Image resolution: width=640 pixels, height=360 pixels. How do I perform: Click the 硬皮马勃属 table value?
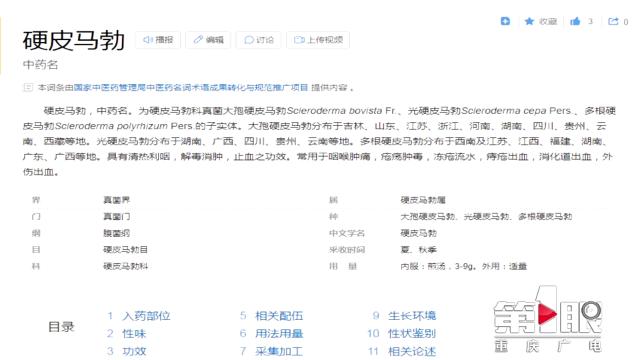click(x=423, y=200)
